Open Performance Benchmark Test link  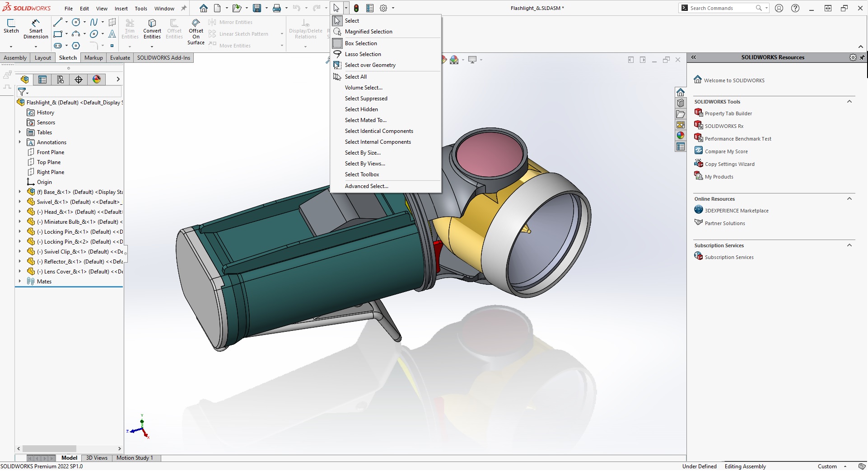click(x=737, y=139)
